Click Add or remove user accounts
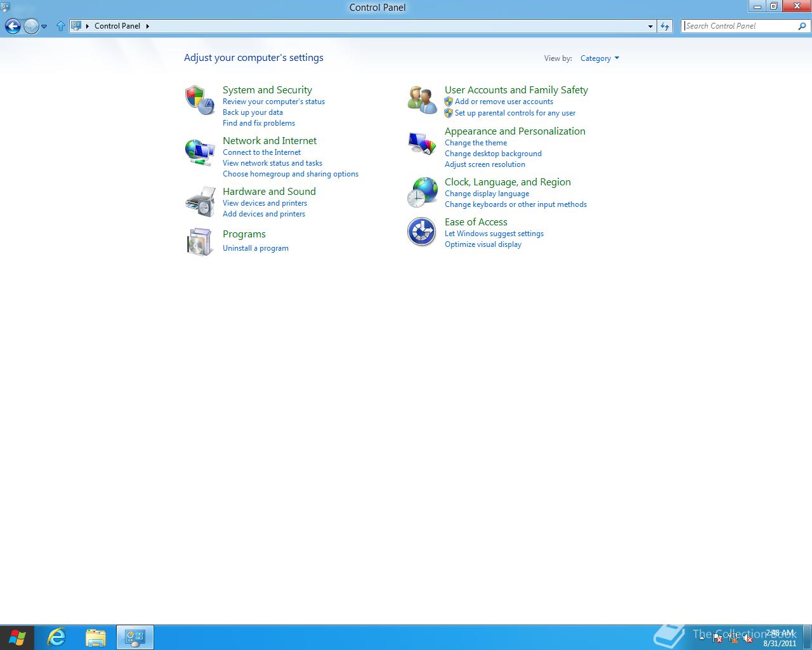 504,102
